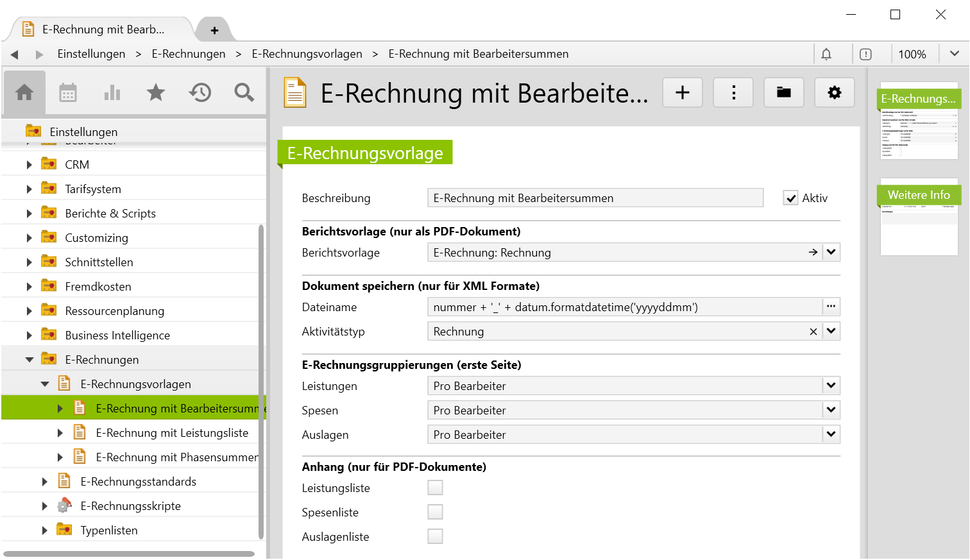Uncheck the Aktiv checkbox

pos(790,198)
